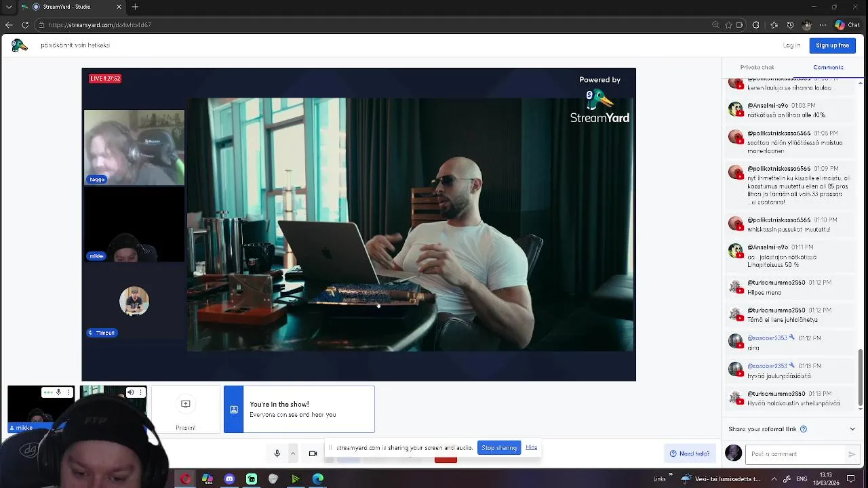Close the StreamYard - Studio tab
This screenshot has width=868, height=488.
(119, 7)
